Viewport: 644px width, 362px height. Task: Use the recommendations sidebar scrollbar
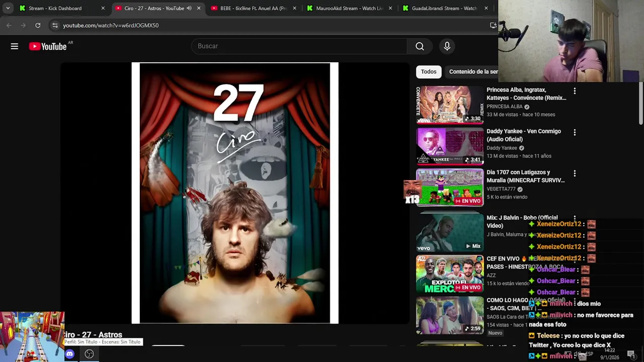click(640, 103)
